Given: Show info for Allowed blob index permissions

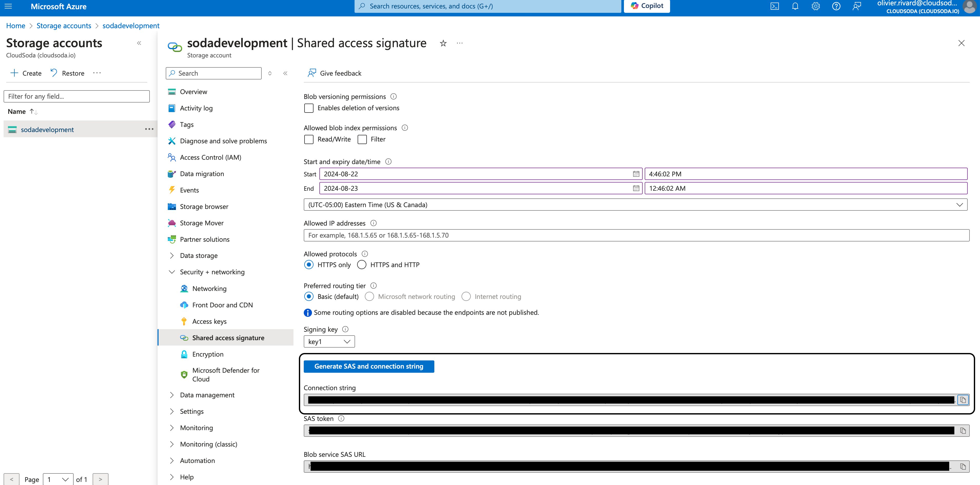Looking at the screenshot, I should [x=405, y=128].
